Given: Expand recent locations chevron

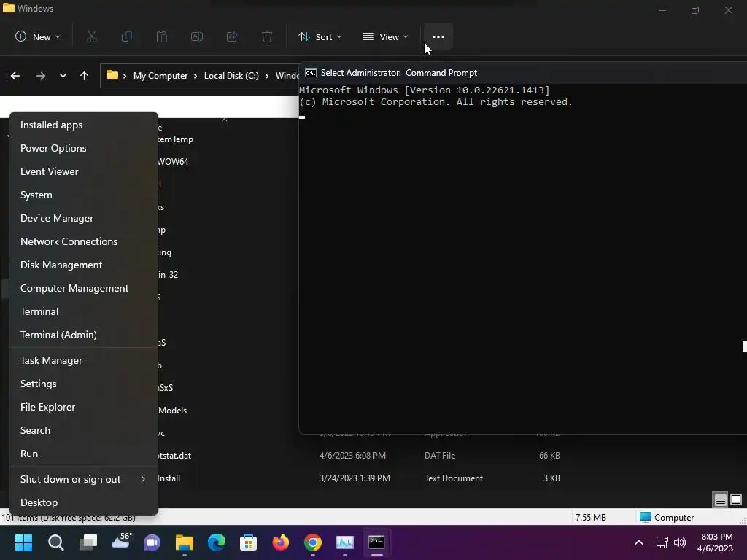Looking at the screenshot, I should [x=63, y=76].
